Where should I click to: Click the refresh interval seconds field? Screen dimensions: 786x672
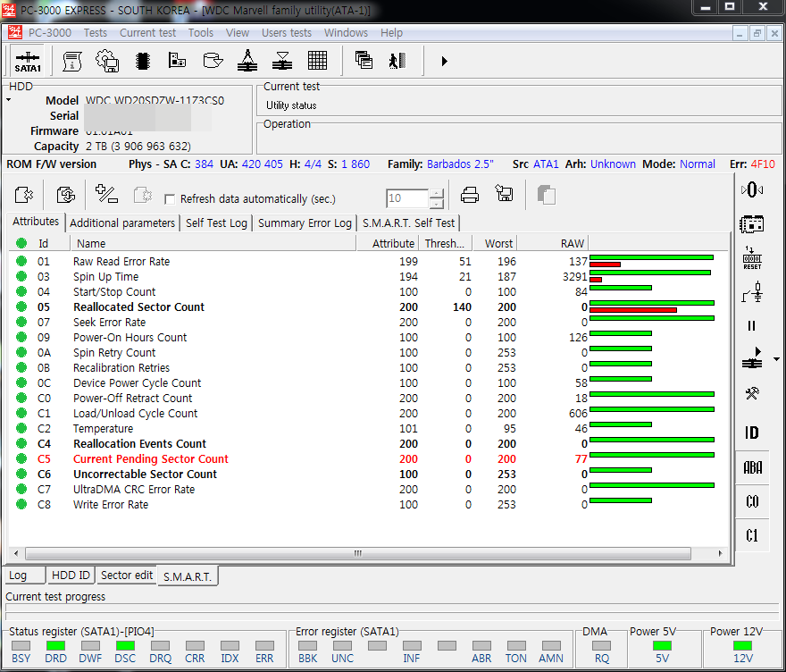(x=407, y=198)
